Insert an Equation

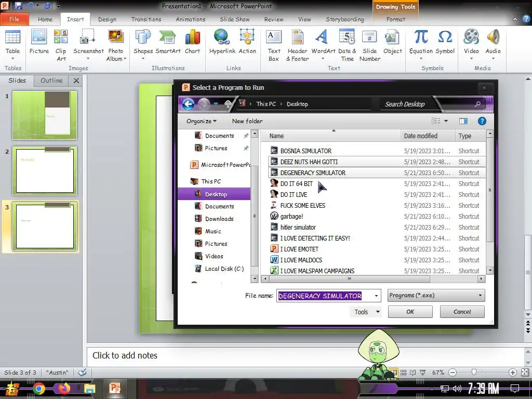pyautogui.click(x=421, y=45)
